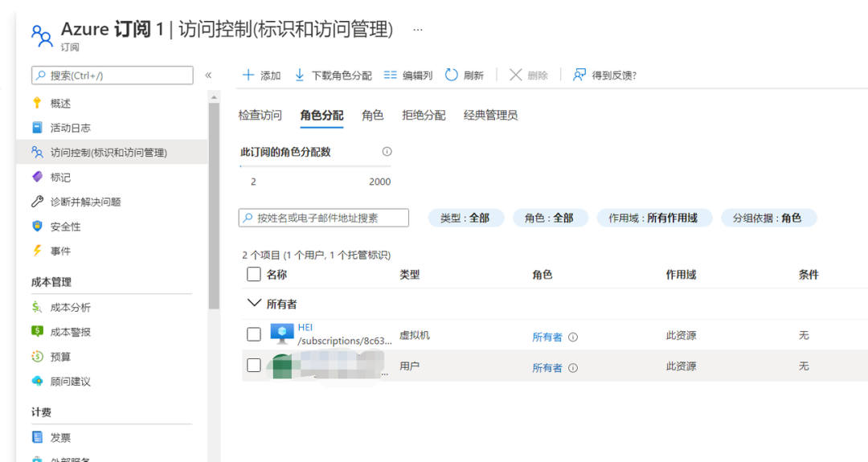Open the 类型 : 全部 filter

coord(465,218)
